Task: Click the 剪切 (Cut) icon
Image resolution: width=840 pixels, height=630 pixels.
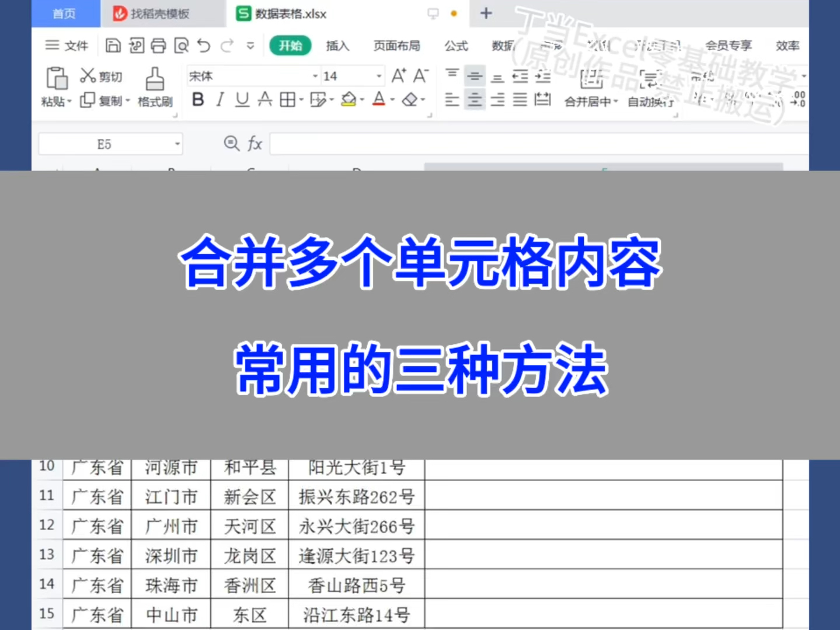Action: (x=100, y=76)
